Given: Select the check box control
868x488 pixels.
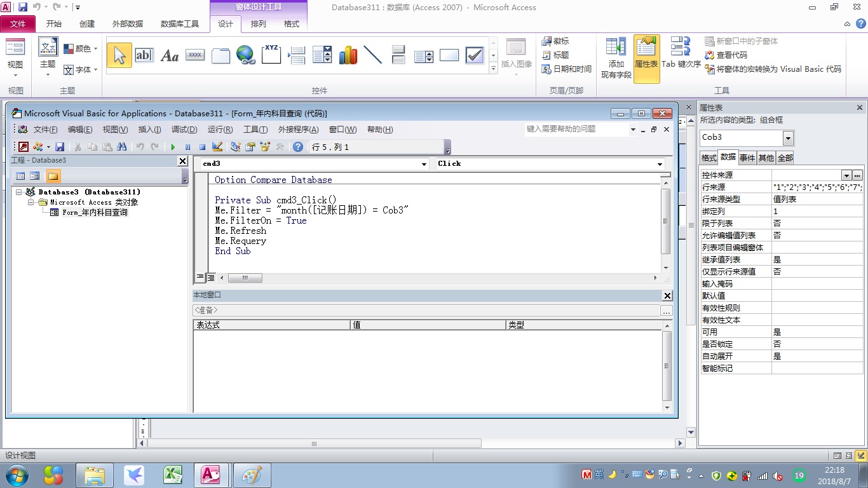Looking at the screenshot, I should (475, 55).
